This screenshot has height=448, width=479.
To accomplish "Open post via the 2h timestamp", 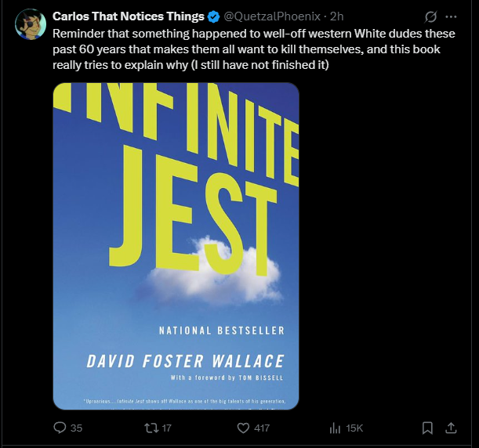I will click(337, 16).
